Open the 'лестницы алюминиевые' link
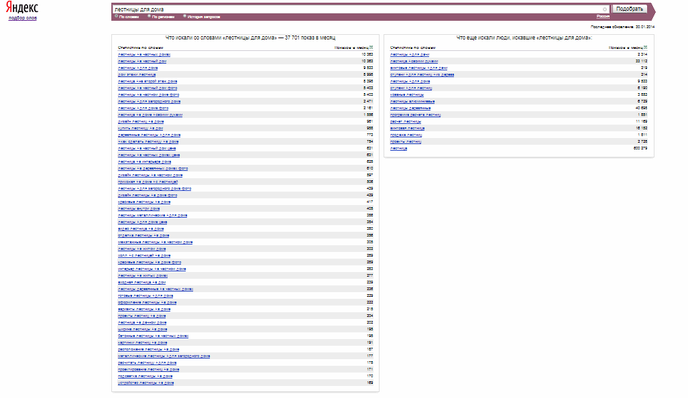 coord(412,101)
